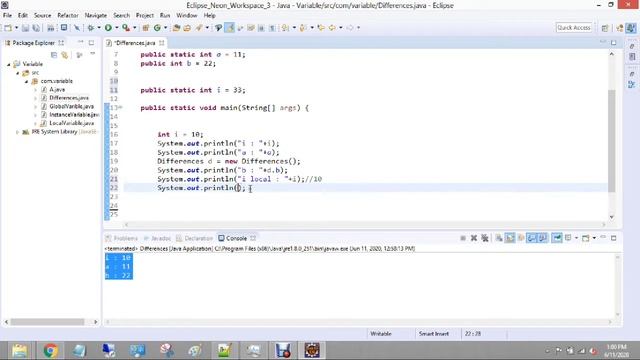Toggle Show Console on Standard Error
This screenshot has height=360, width=640.
click(x=542, y=238)
